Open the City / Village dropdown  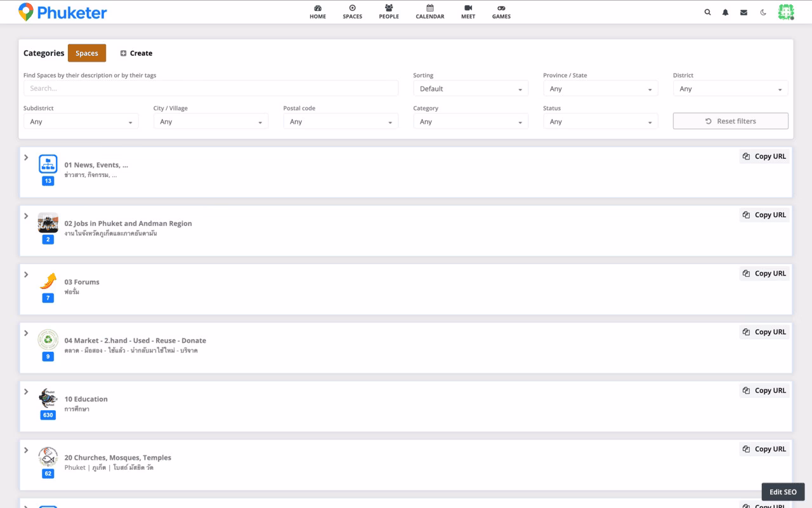[211, 121]
